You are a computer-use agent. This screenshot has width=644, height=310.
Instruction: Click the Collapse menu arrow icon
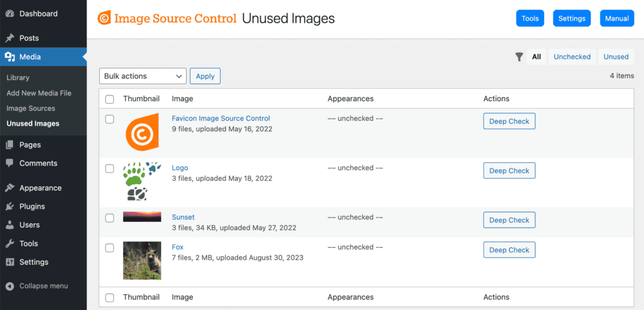(11, 286)
